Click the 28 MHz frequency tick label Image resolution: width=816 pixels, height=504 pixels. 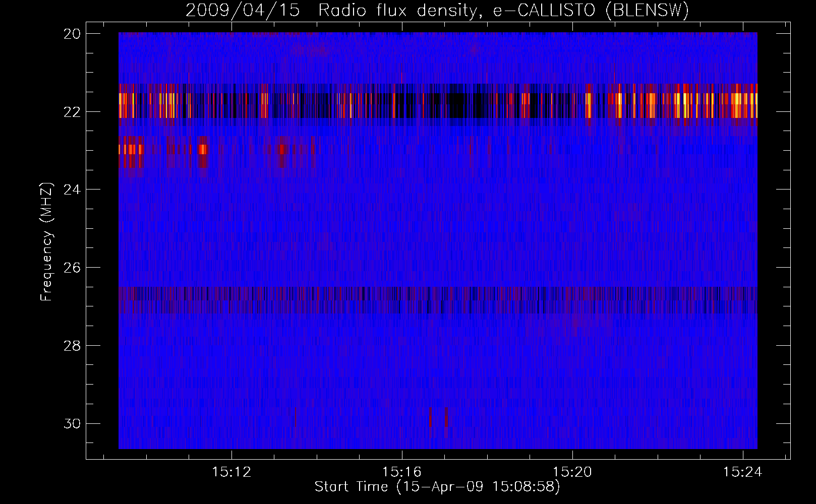[x=72, y=345]
